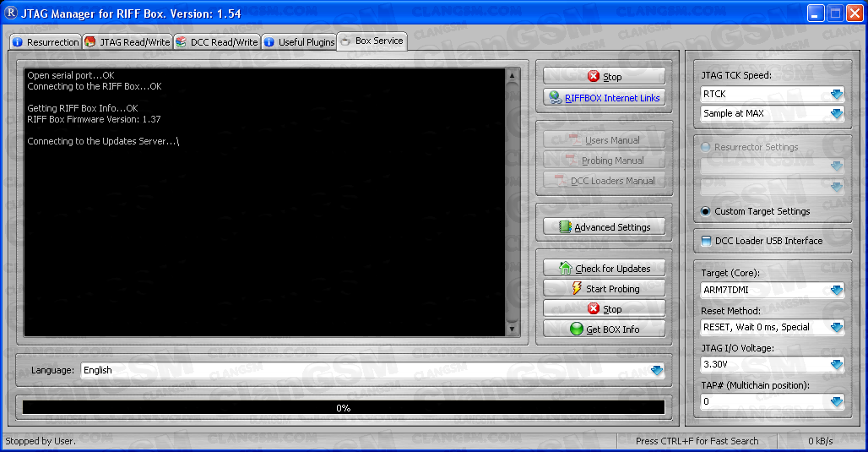Select Resurrector Settings radio button

705,147
